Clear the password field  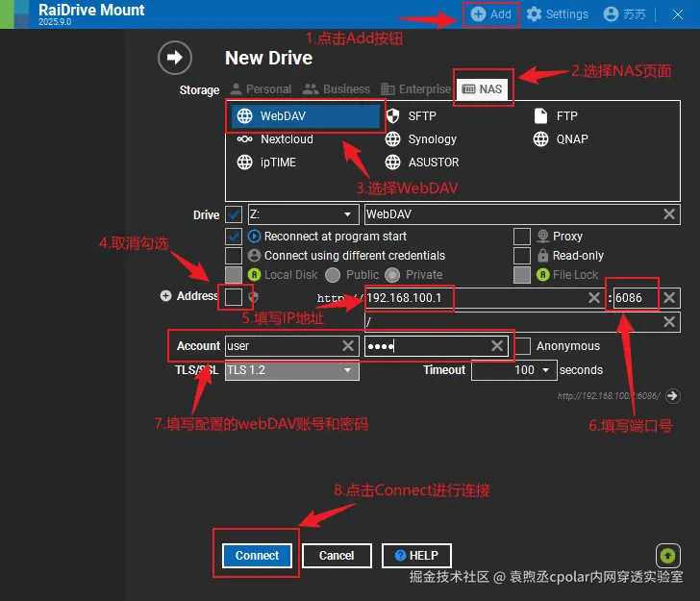[497, 346]
